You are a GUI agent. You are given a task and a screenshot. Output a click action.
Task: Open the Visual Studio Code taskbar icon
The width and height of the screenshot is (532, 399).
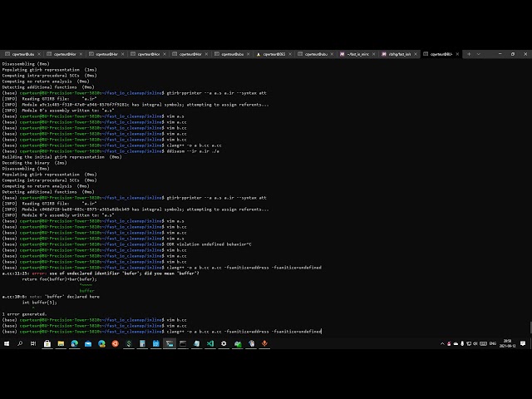tap(210, 343)
